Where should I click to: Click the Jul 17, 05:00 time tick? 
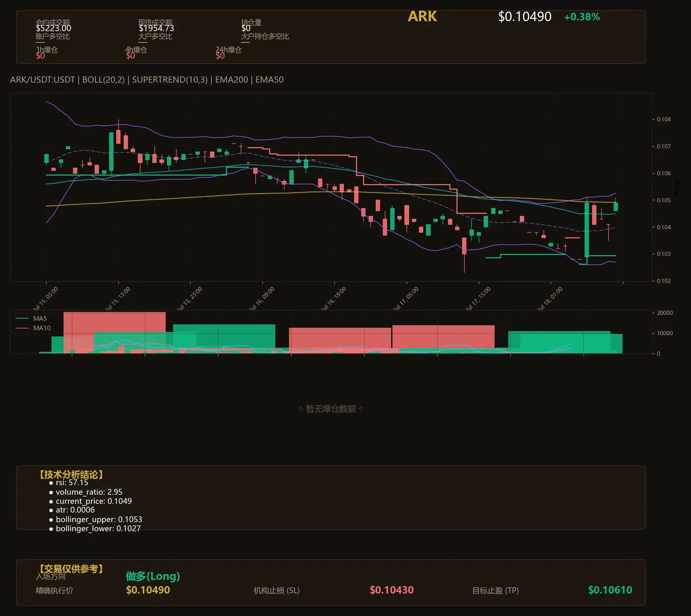pos(406,299)
